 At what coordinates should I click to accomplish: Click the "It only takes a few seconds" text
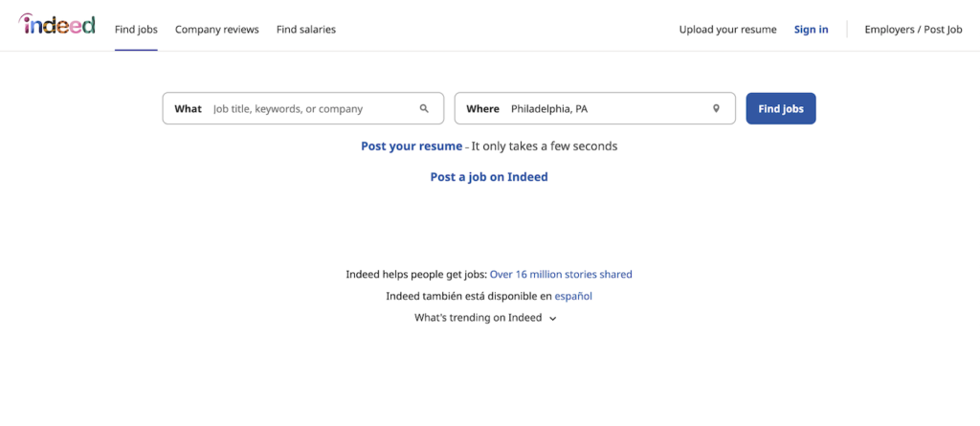point(545,146)
